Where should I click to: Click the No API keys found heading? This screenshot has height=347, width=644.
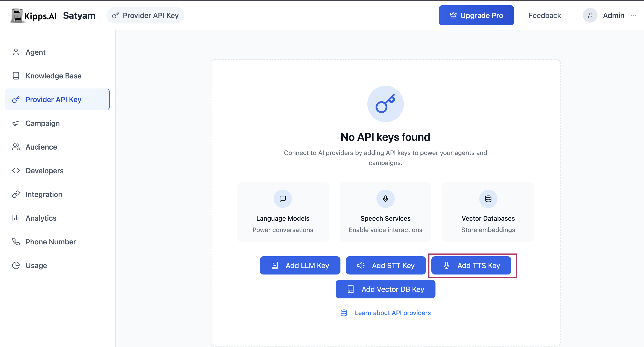(x=385, y=137)
